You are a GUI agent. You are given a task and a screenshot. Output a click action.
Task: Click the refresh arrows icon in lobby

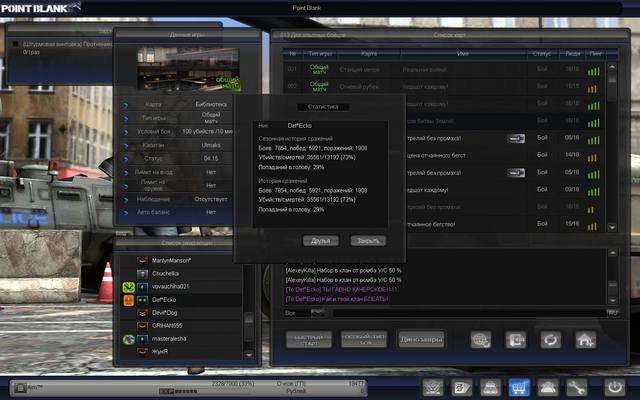point(550,340)
